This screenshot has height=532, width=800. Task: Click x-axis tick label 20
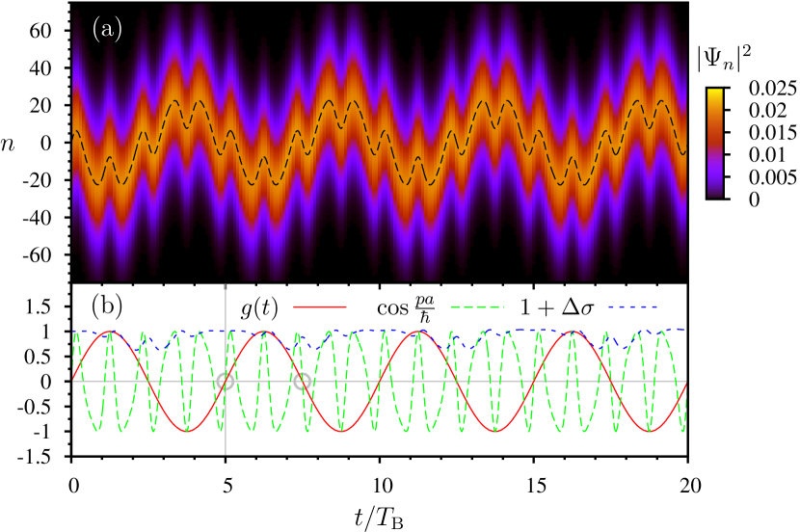click(690, 486)
